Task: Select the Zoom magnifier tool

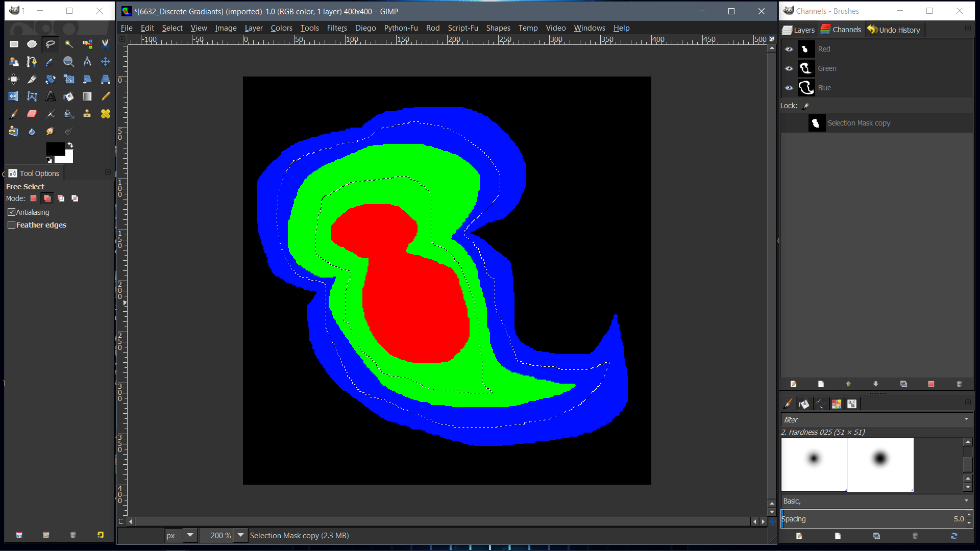Action: 68,62
